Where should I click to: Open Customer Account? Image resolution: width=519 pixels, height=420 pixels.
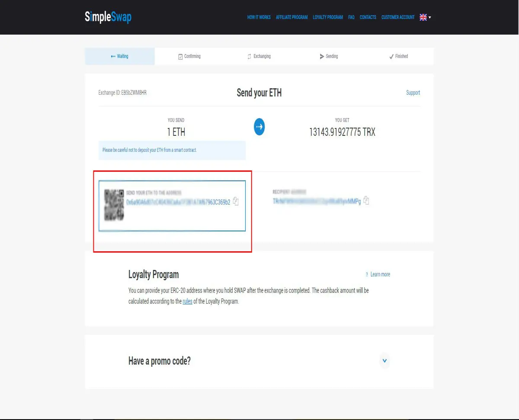398,17
